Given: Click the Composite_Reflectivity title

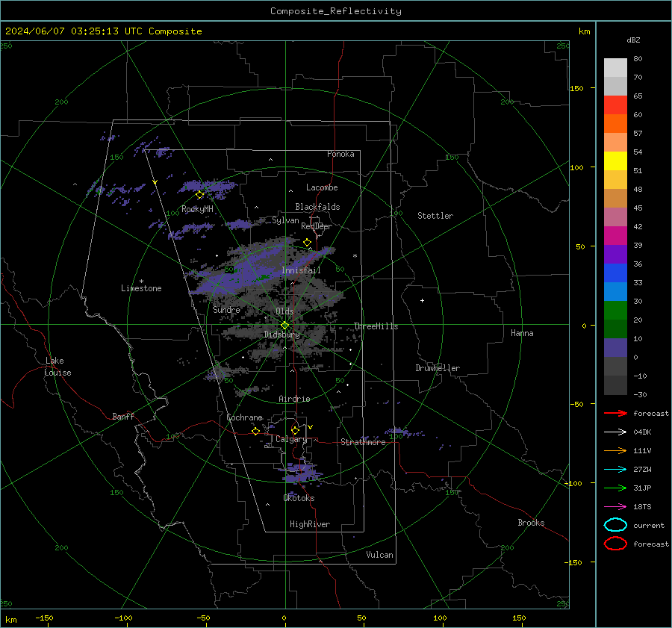Looking at the screenshot, I should (335, 11).
